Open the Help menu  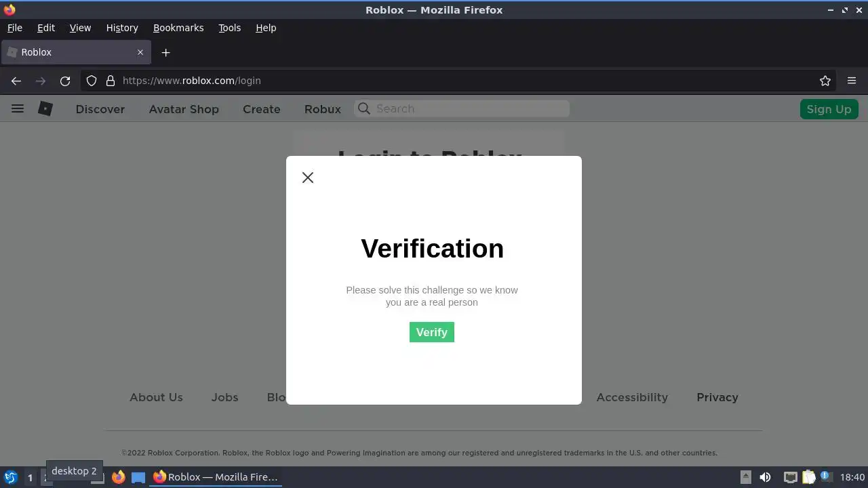click(x=266, y=28)
